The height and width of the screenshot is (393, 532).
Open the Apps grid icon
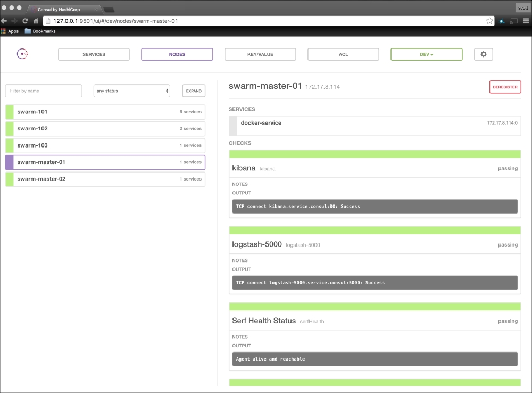[x=4, y=31]
